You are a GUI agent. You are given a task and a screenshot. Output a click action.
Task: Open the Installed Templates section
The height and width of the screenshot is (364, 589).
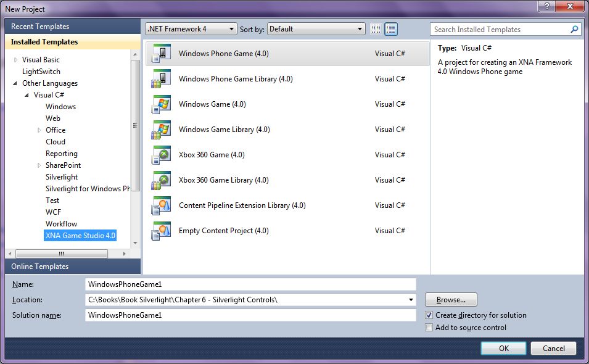(73, 42)
